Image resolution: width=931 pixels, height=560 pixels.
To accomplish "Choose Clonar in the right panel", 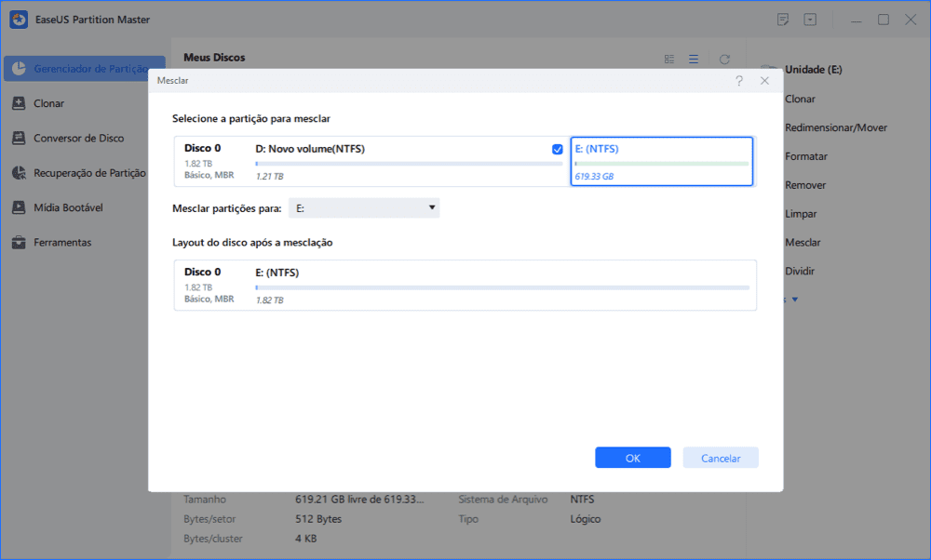I will pyautogui.click(x=800, y=99).
